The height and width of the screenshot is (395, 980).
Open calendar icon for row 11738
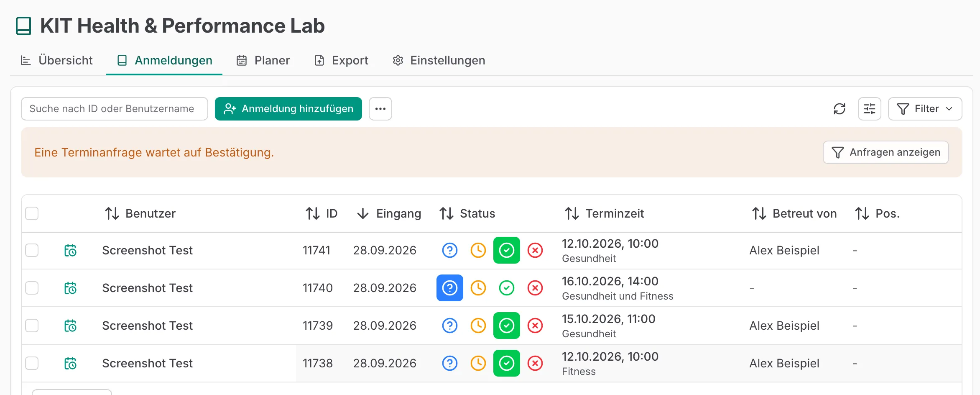tap(70, 363)
